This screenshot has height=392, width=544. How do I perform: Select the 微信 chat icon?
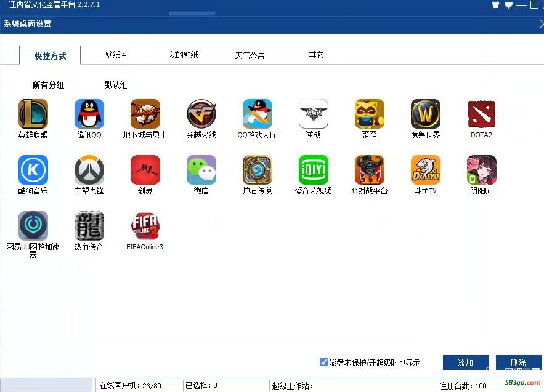[201, 170]
